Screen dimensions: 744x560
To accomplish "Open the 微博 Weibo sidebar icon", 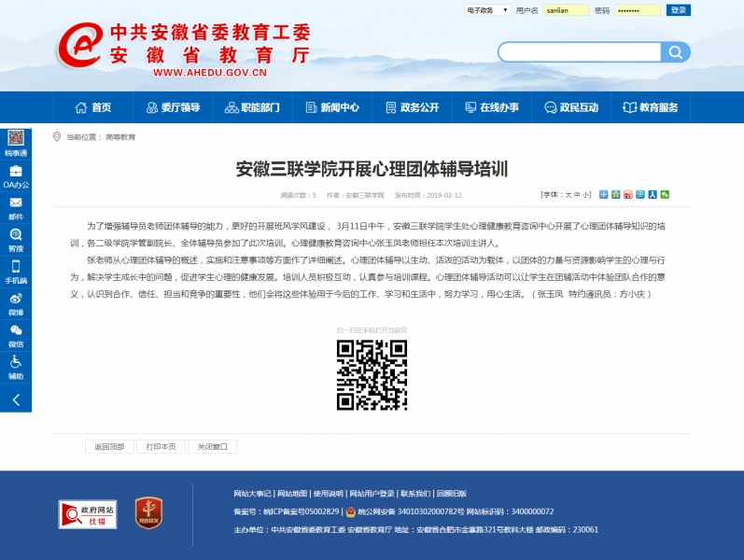I will point(16,303).
